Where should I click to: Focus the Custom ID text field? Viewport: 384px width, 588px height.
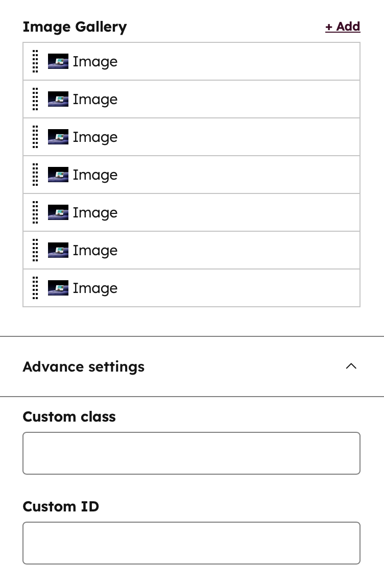[191, 543]
